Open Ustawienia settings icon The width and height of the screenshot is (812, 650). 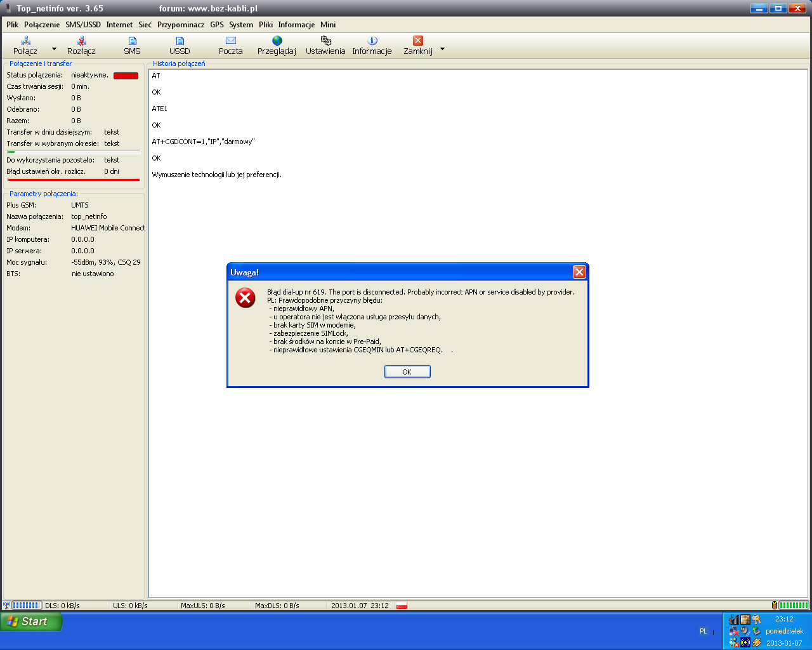coord(325,41)
